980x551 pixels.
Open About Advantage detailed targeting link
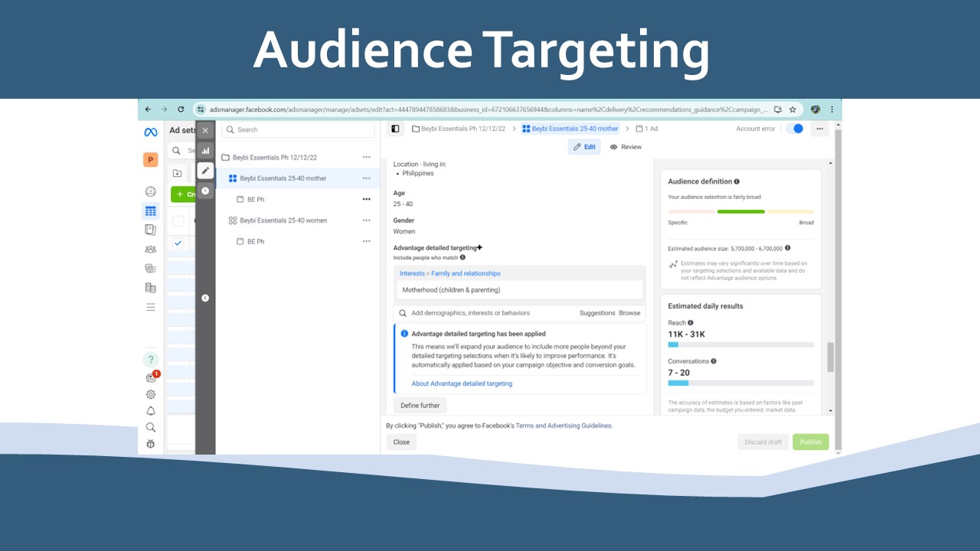[x=462, y=383]
